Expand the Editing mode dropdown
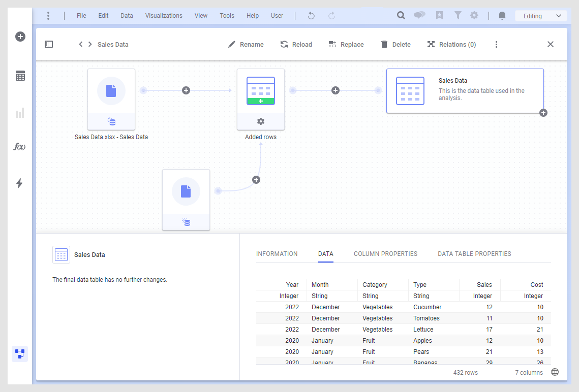This screenshot has height=392, width=579. [541, 16]
